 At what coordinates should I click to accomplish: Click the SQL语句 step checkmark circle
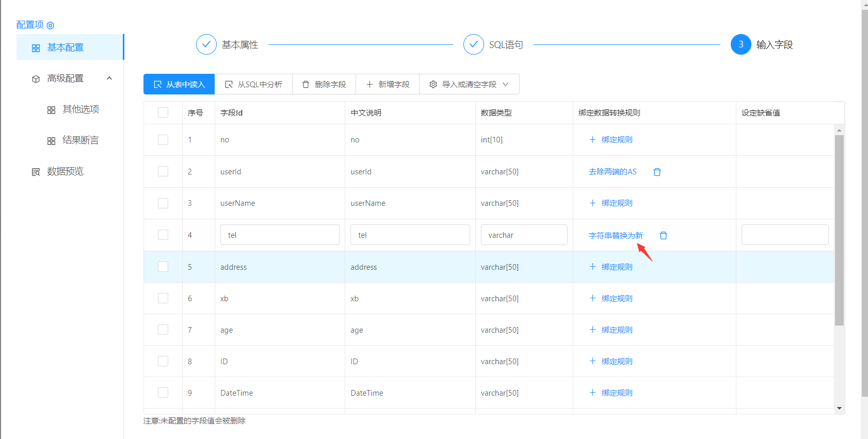tap(473, 44)
